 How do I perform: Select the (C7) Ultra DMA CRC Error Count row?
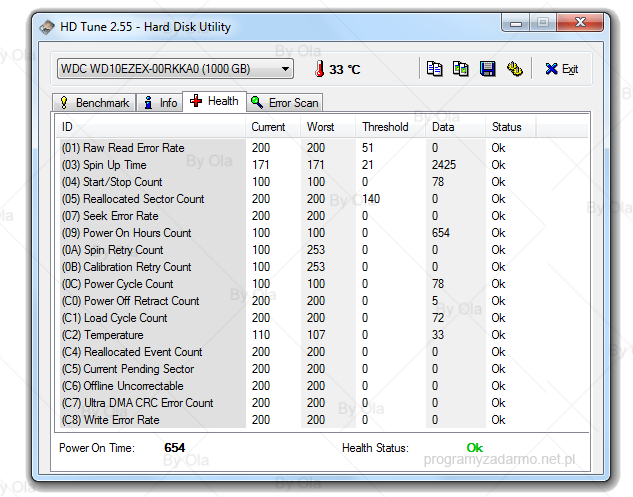point(323,403)
